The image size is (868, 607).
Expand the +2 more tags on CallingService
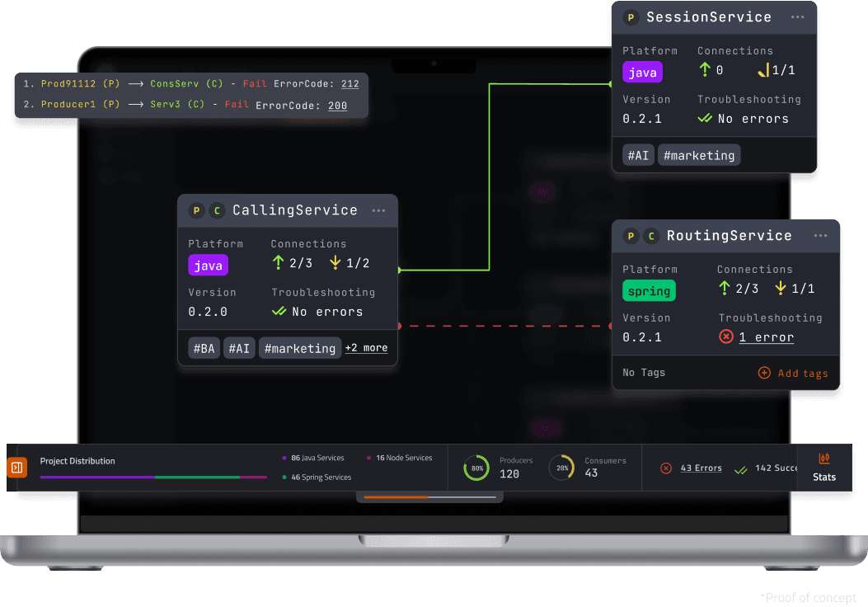click(x=366, y=348)
